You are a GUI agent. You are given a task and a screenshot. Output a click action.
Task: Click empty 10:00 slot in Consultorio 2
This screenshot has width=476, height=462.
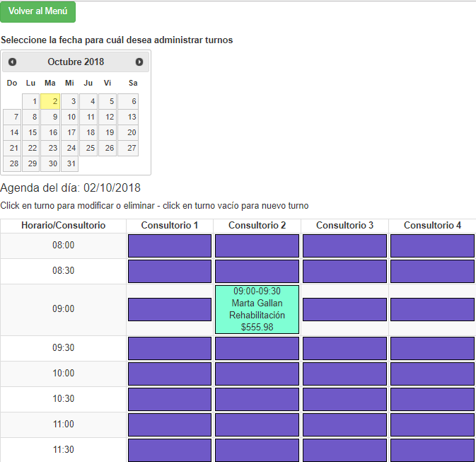coord(257,374)
